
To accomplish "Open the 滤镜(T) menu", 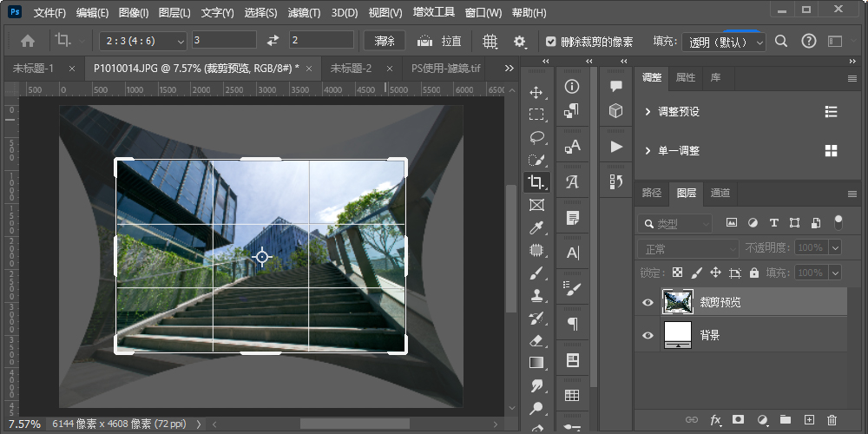I will (x=303, y=13).
